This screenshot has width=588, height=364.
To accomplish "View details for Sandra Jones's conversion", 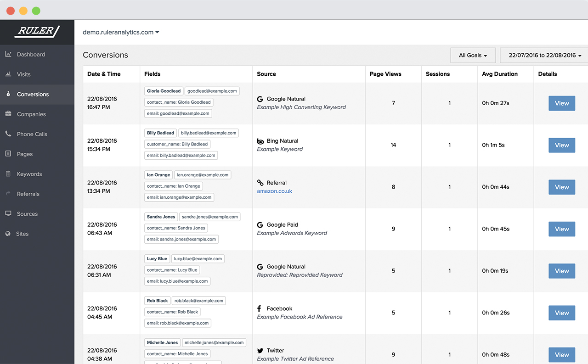I will 562,229.
